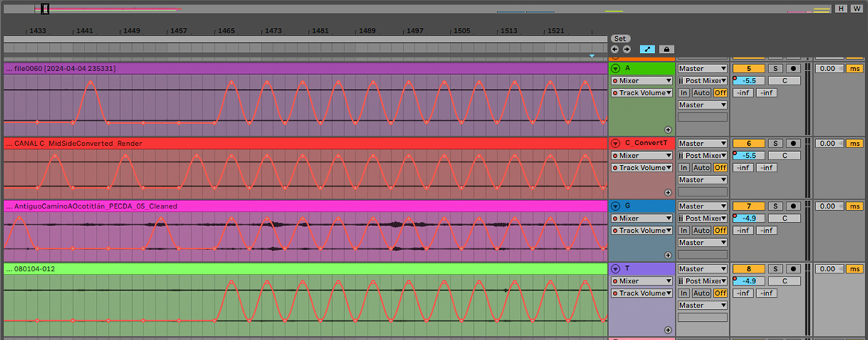Jump to the next locator arrow
This screenshot has width=868, height=340.
626,49
